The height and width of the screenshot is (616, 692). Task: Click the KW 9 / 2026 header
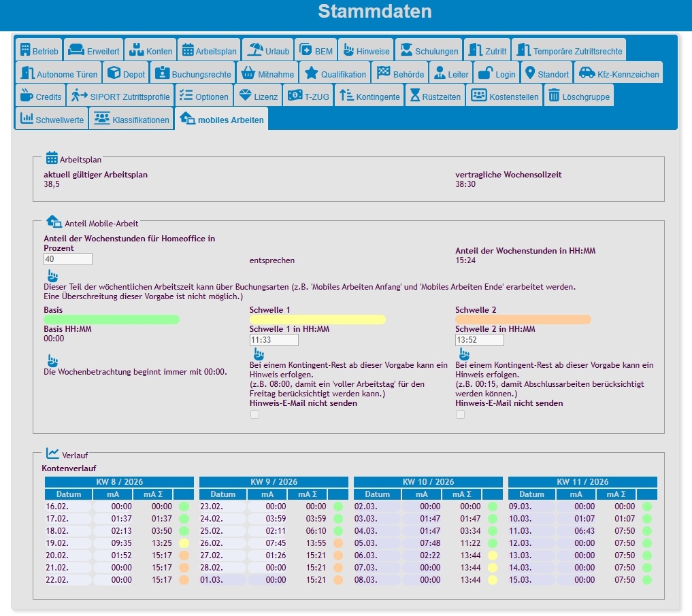coord(274,482)
